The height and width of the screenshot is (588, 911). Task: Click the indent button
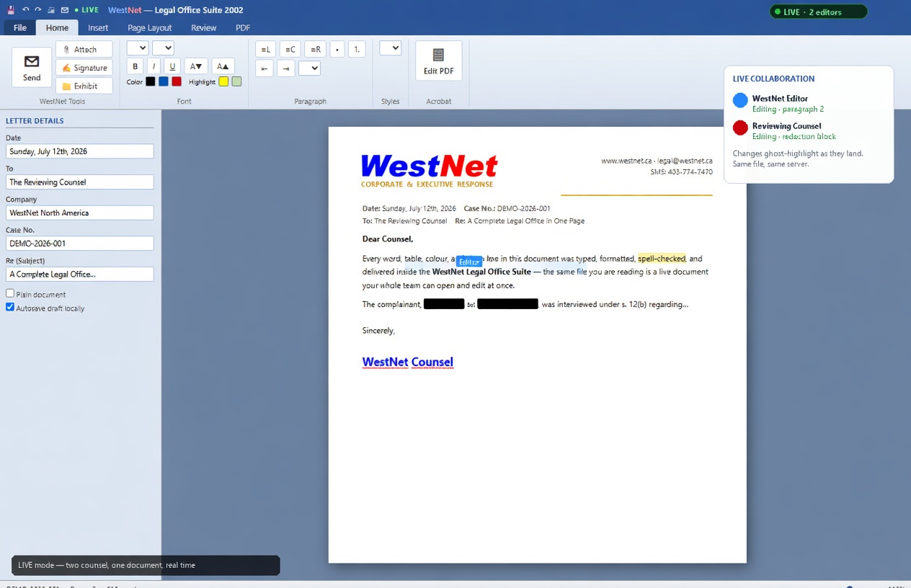point(286,68)
